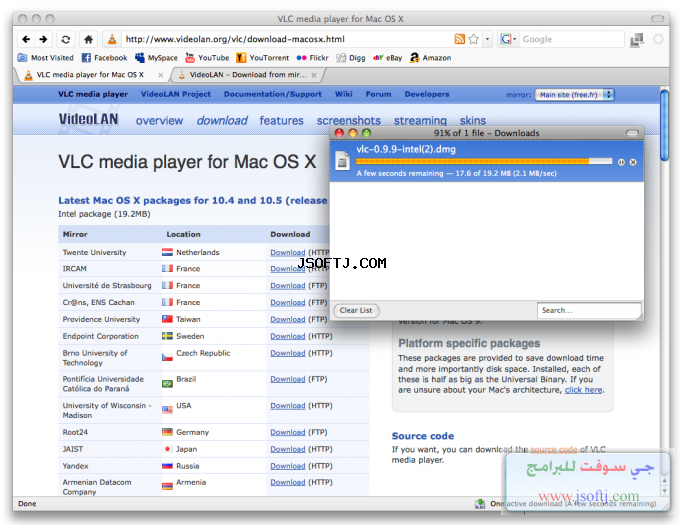The image size is (685, 525).
Task: Open the Google search engine selector
Action: [508, 39]
